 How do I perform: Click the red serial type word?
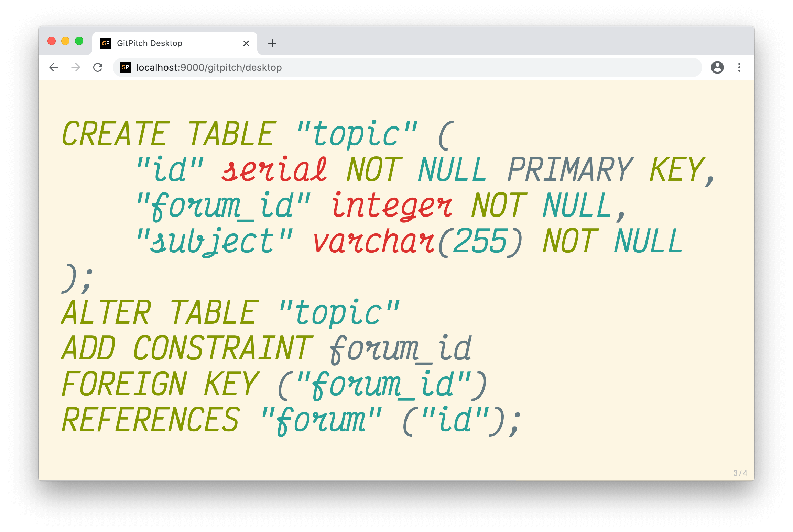coord(274,170)
